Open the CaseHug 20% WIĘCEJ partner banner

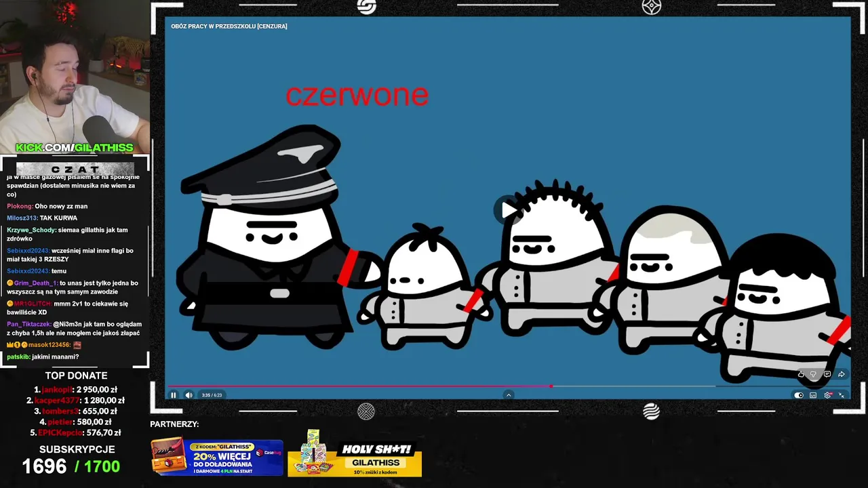coord(217,457)
